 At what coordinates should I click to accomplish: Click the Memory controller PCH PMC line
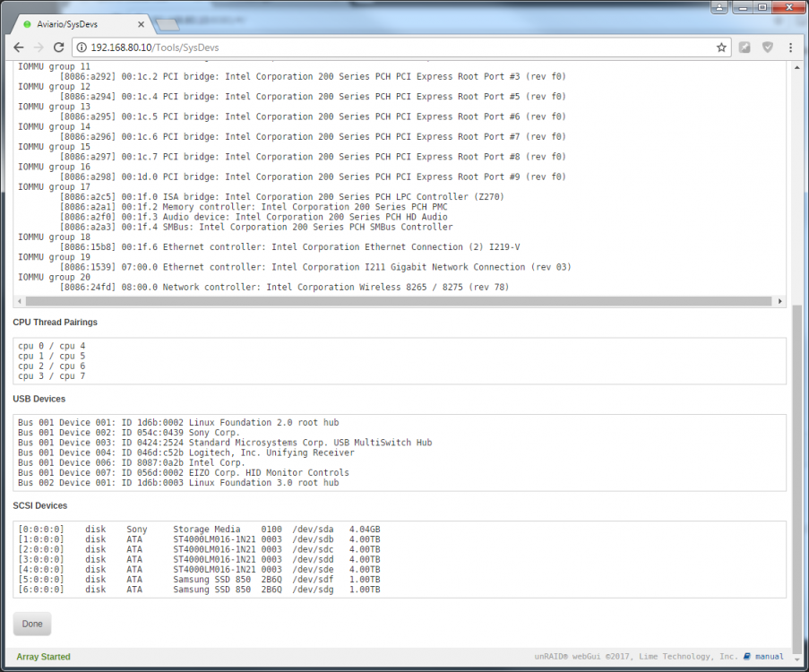(254, 207)
